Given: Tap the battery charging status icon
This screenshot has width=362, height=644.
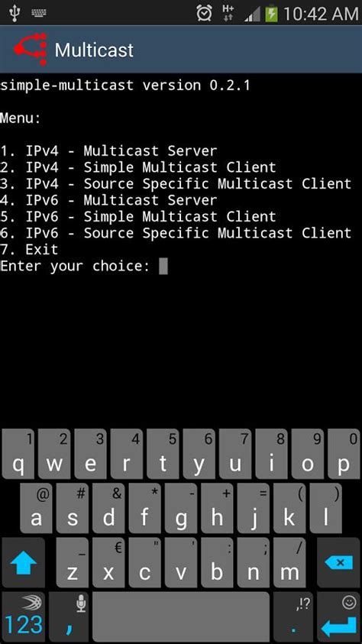Looking at the screenshot, I should click(271, 15).
